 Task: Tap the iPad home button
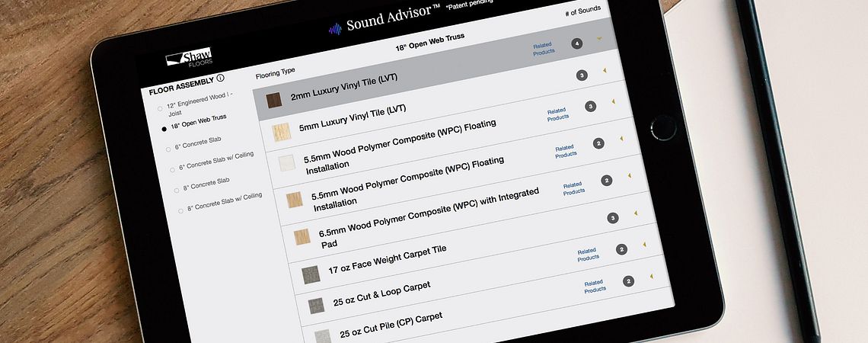(663, 127)
